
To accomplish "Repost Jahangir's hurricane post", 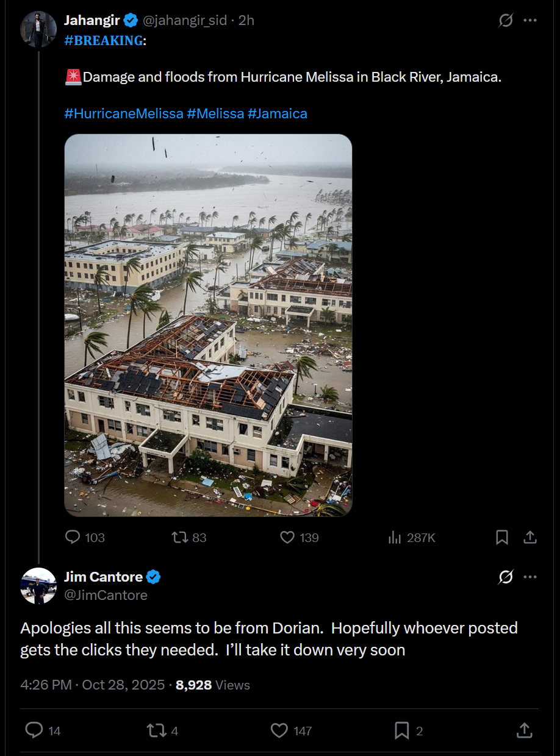I will (179, 537).
